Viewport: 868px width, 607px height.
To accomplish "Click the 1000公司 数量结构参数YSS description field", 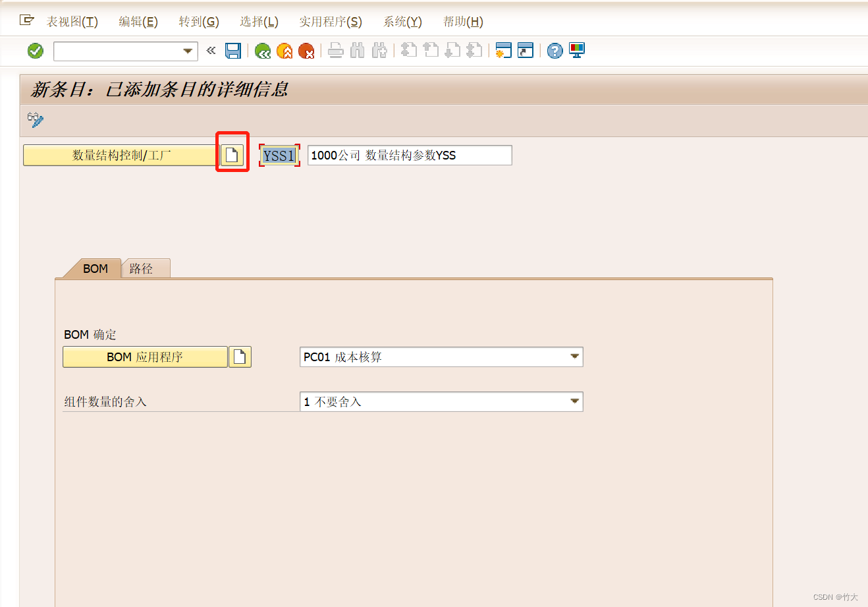I will pyautogui.click(x=410, y=156).
